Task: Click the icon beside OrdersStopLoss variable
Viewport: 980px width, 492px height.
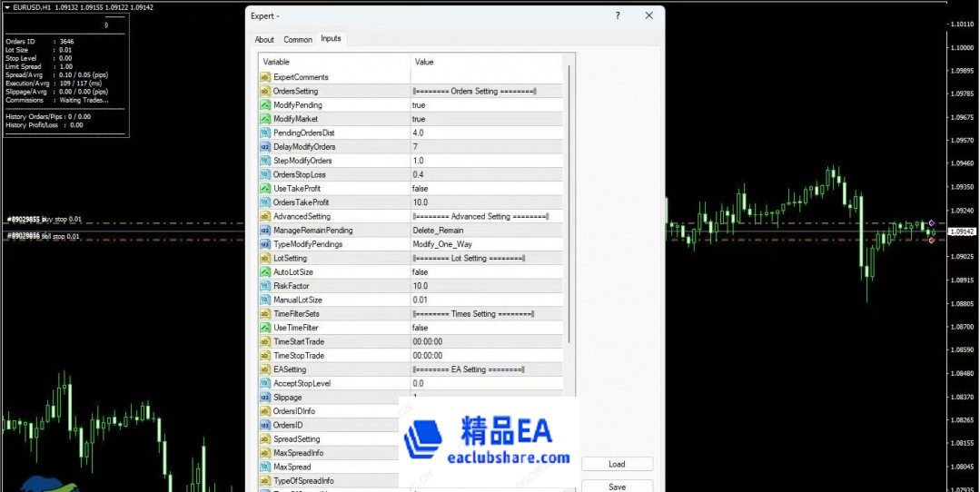Action: 265,175
